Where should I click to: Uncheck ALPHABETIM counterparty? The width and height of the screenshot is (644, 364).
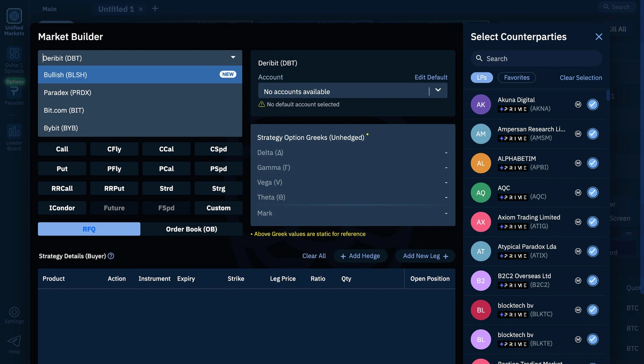click(x=592, y=163)
